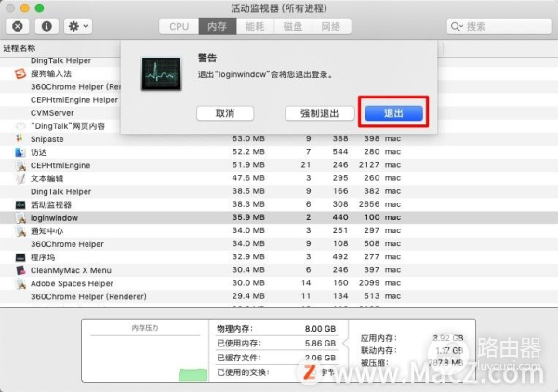Switch to the CPU tab
This screenshot has height=392, width=558.
[x=179, y=27]
